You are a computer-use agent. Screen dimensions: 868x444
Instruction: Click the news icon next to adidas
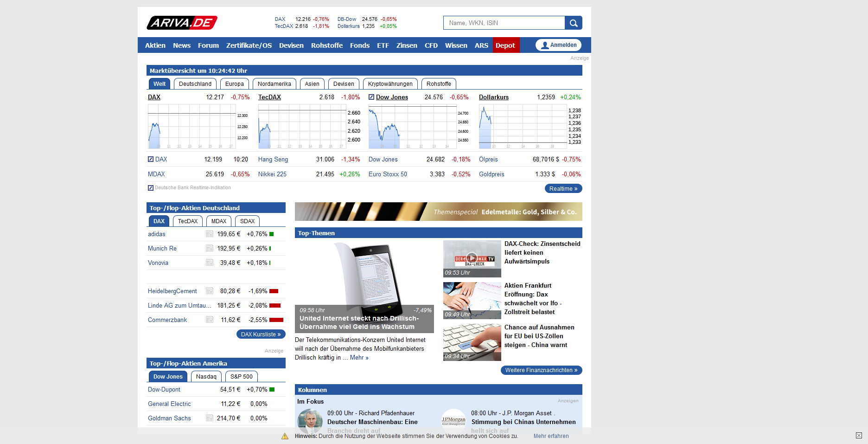210,234
